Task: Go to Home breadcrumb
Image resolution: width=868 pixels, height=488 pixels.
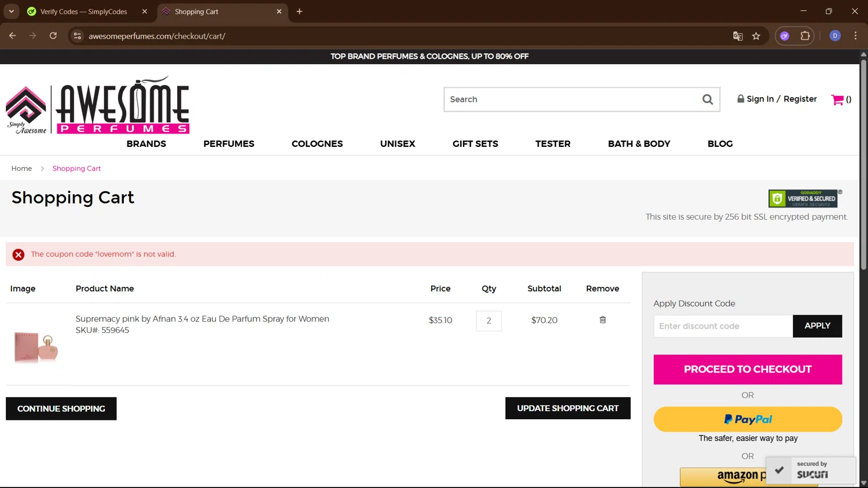Action: tap(21, 168)
